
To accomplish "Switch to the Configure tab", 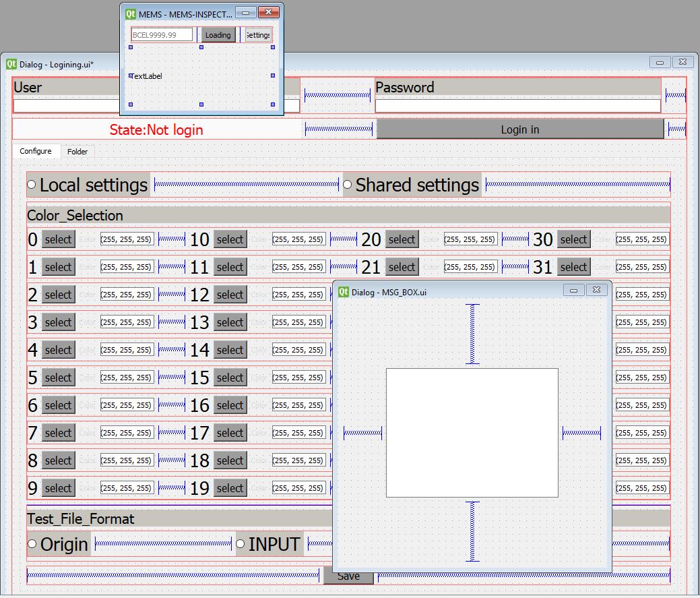I will click(x=36, y=151).
